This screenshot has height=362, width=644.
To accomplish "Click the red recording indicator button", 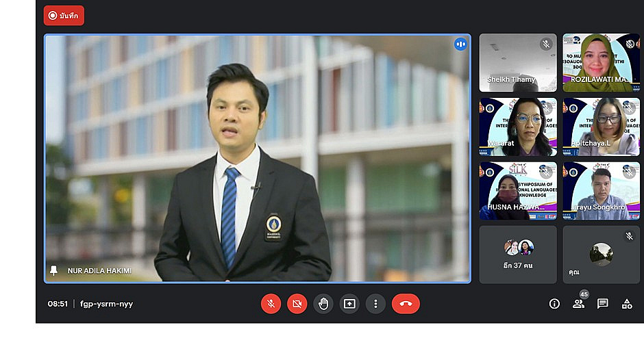I will pyautogui.click(x=64, y=16).
